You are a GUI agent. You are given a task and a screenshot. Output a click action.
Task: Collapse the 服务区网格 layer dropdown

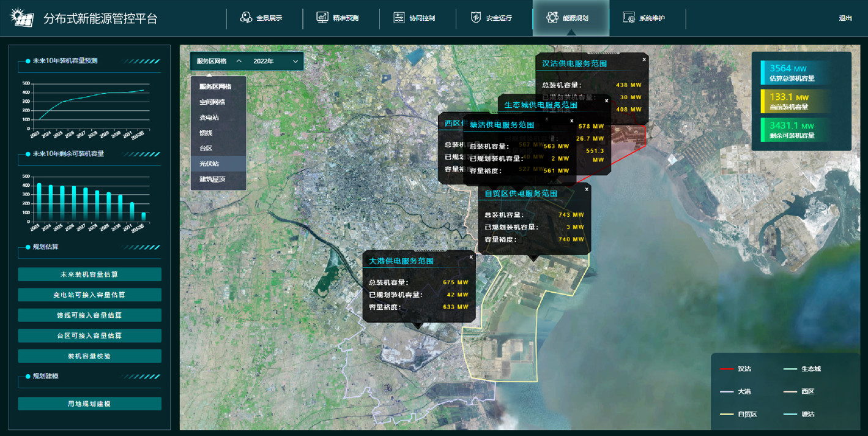pyautogui.click(x=239, y=61)
